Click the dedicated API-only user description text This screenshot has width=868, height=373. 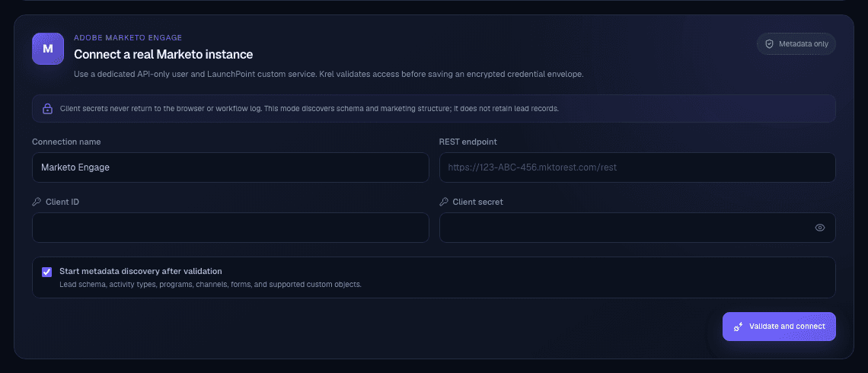tap(329, 74)
